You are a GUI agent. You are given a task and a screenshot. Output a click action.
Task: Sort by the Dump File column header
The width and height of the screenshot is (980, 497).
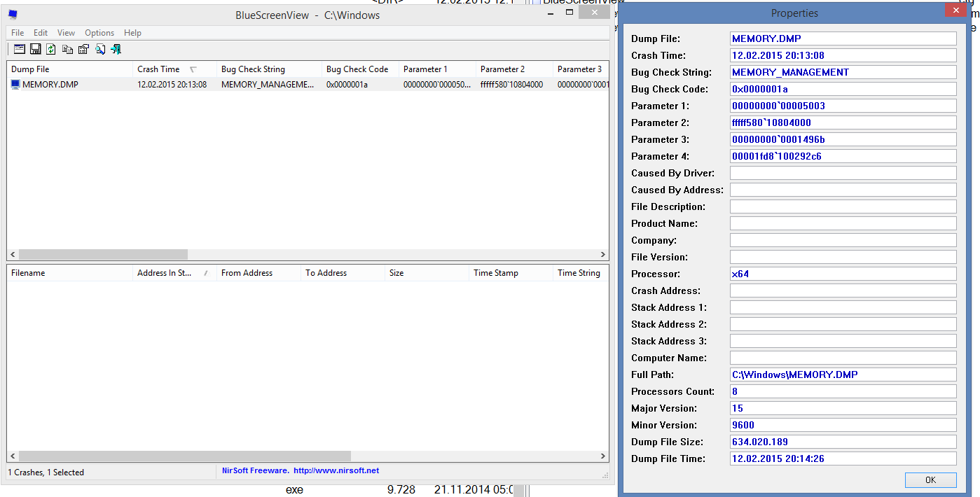pyautogui.click(x=70, y=69)
